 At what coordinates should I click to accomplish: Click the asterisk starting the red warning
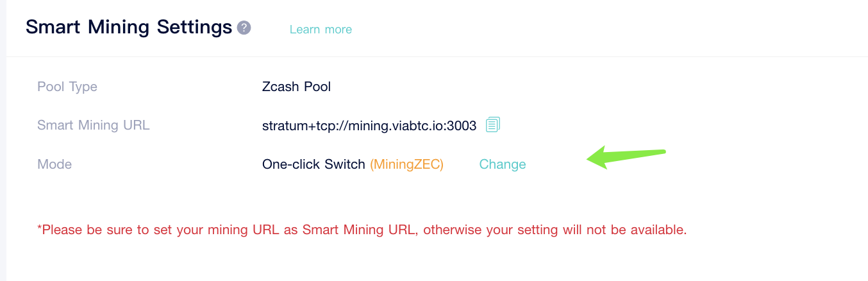39,228
